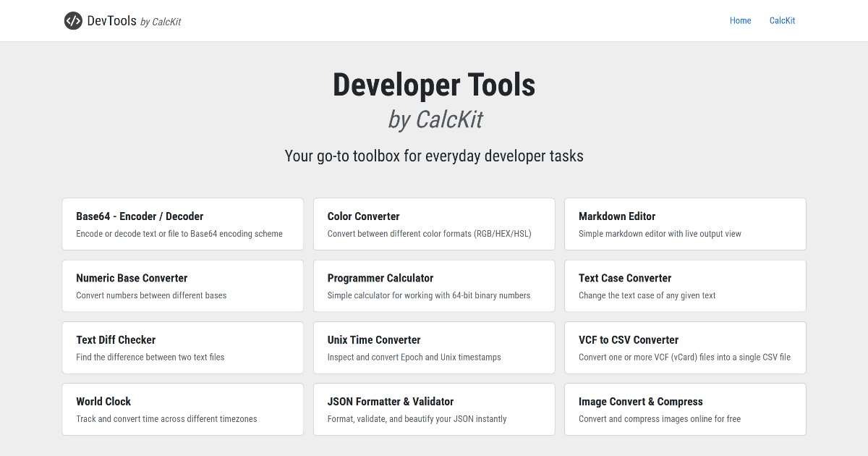Screen dimensions: 868x456
Task: Open the Programmer Calculator tool
Action: coord(434,285)
